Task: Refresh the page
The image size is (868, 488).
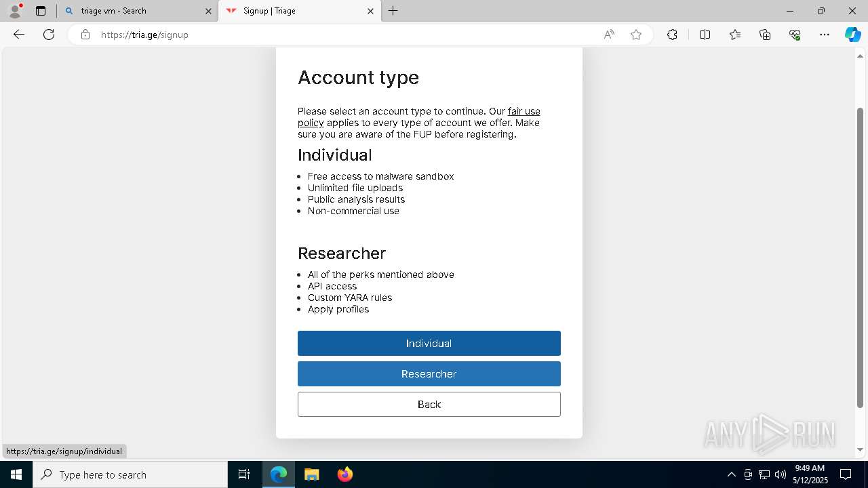Action: click(x=49, y=35)
